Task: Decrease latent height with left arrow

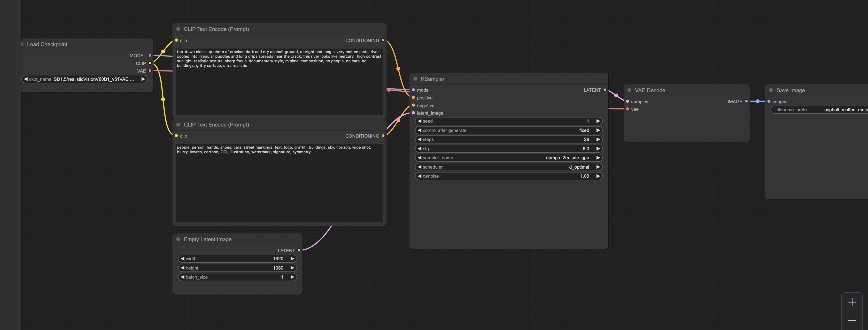Action: tap(182, 268)
